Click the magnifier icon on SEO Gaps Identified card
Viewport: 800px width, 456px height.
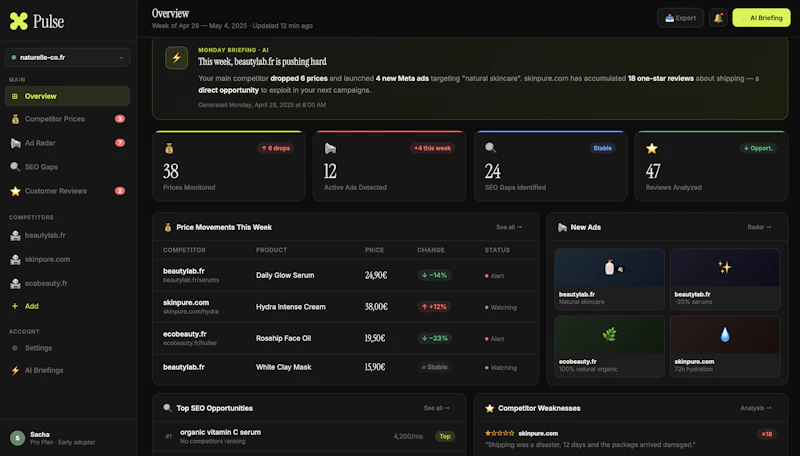click(490, 148)
